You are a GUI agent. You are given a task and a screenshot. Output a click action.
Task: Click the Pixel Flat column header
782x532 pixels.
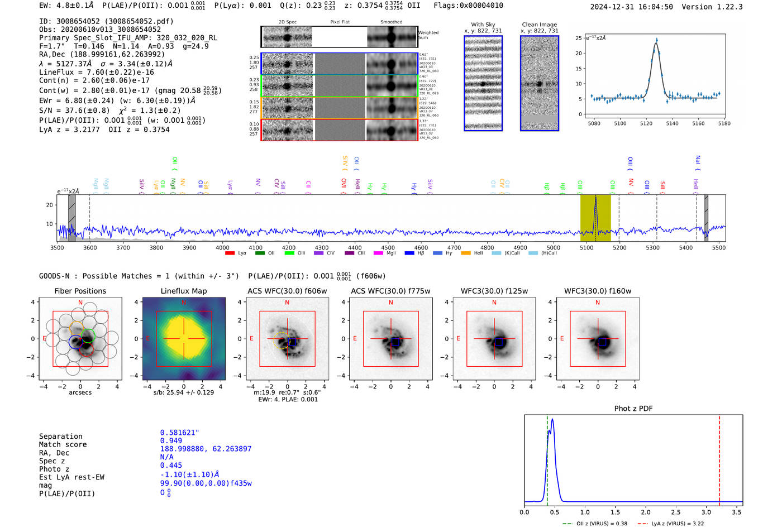point(340,22)
